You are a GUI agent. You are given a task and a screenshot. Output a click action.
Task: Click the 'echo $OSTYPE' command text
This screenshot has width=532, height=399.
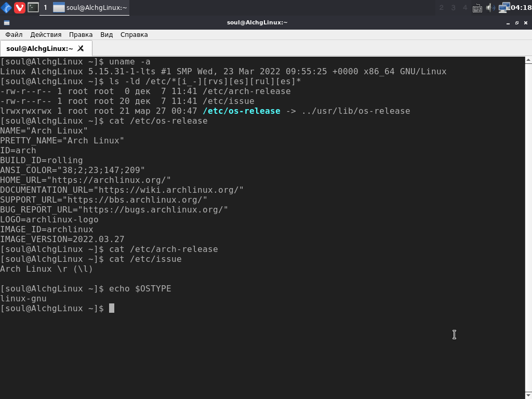point(140,289)
